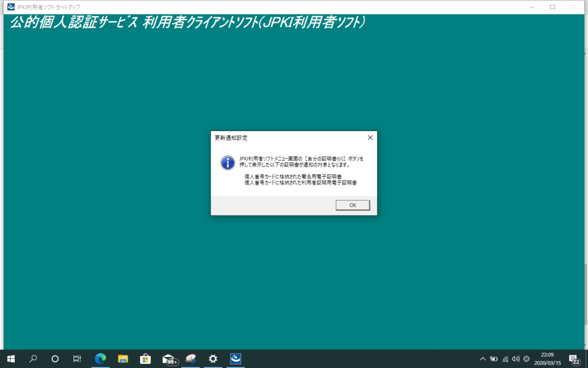Open volume control in system tray
Screen dimensions: 588x368
[516, 359]
